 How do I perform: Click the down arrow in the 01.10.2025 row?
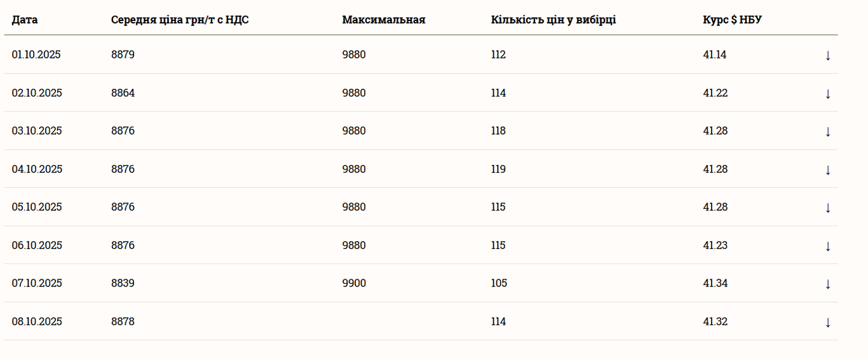click(827, 55)
